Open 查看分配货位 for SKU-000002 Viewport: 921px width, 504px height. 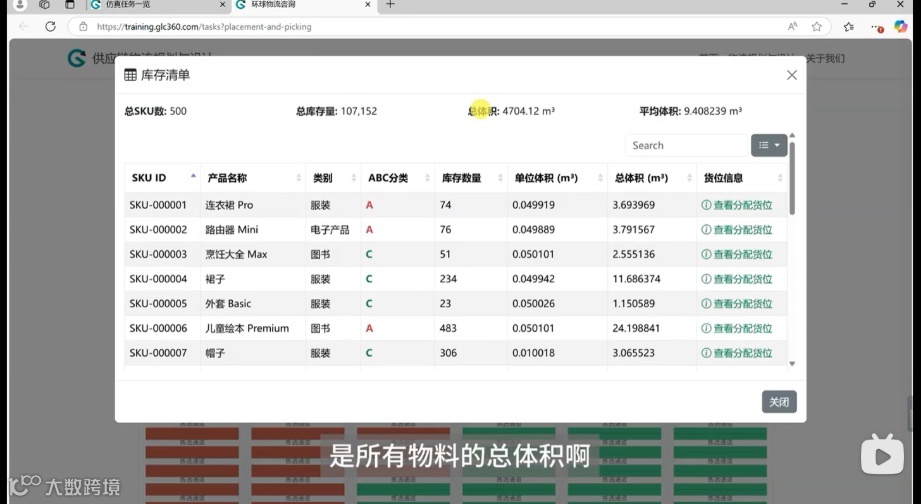pyautogui.click(x=737, y=230)
